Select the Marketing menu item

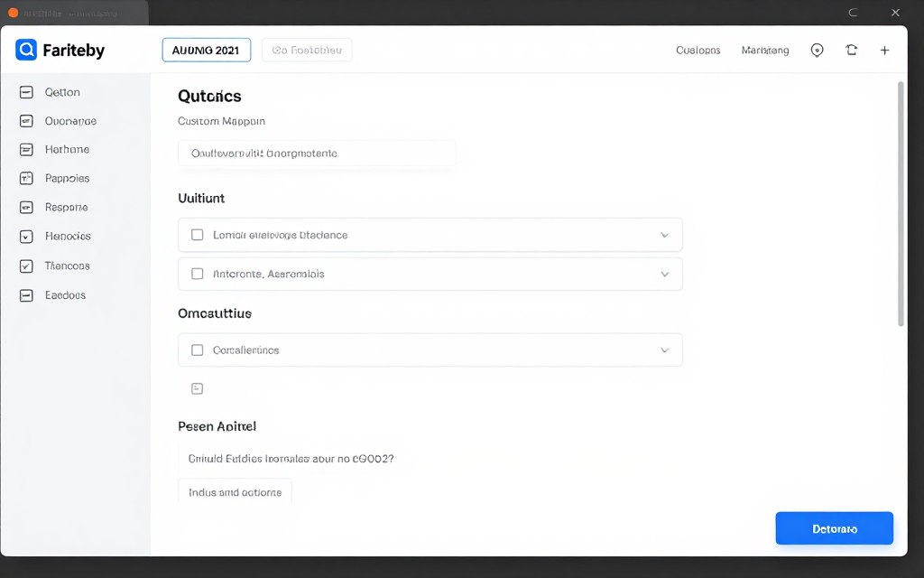pyautogui.click(x=764, y=51)
